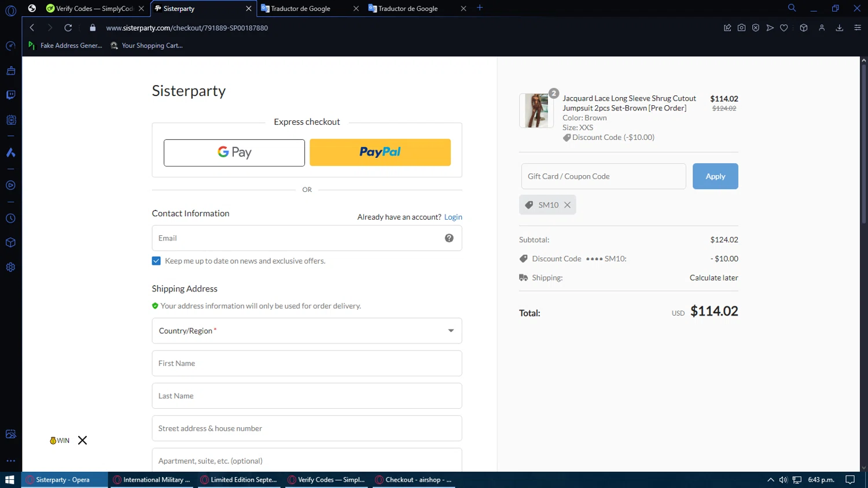Image resolution: width=868 pixels, height=488 pixels.
Task: Click into the First Name field
Action: pyautogui.click(x=307, y=363)
